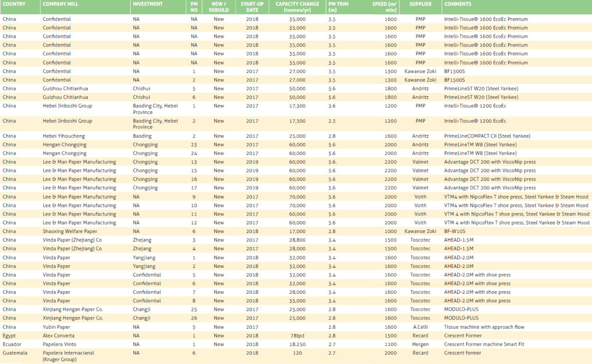Viewport: 592px width, 364px height.
Task: Select Papelera Internacianal (Kruger Group) cell
Action: click(68, 356)
